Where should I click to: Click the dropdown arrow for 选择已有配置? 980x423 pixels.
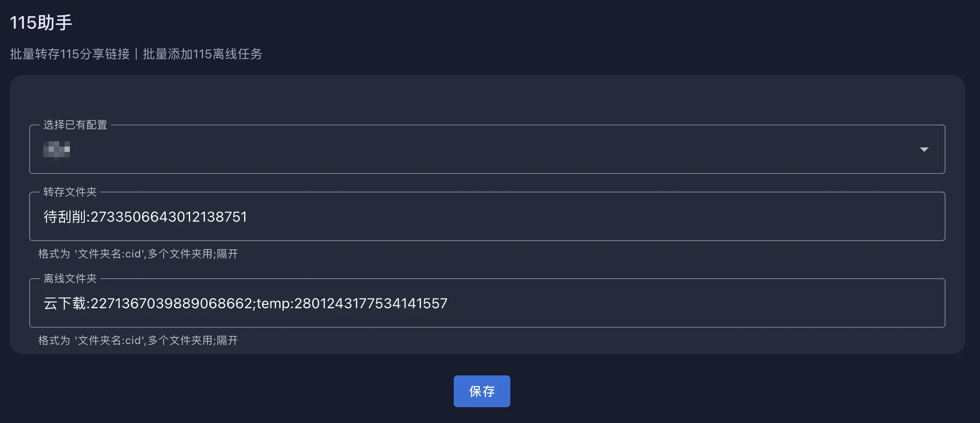coord(924,150)
